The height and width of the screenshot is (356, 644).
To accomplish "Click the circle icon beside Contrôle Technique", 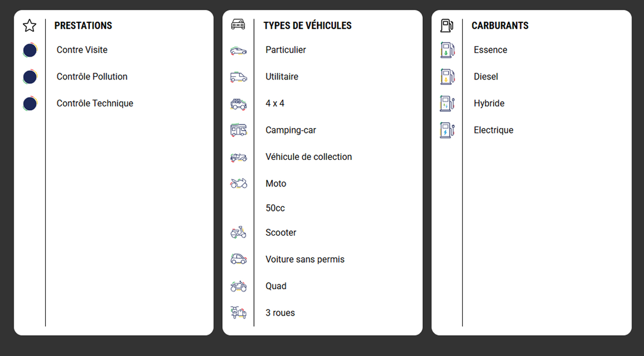I will (x=30, y=103).
